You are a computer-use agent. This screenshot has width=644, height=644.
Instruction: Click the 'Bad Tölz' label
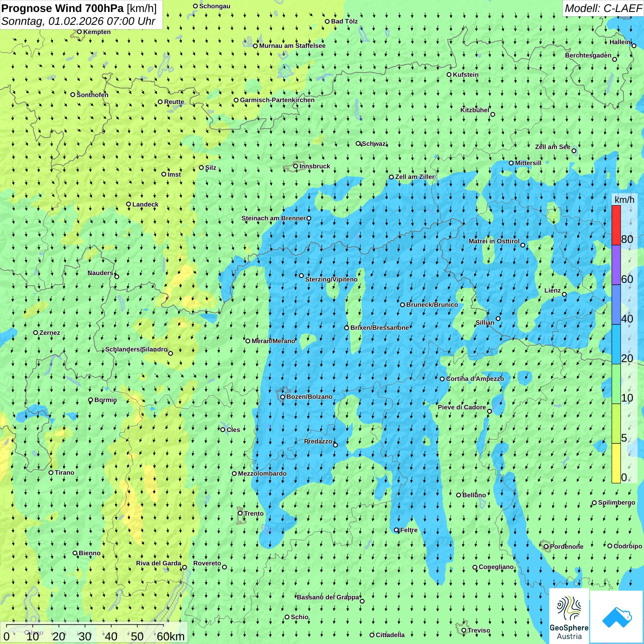click(345, 21)
